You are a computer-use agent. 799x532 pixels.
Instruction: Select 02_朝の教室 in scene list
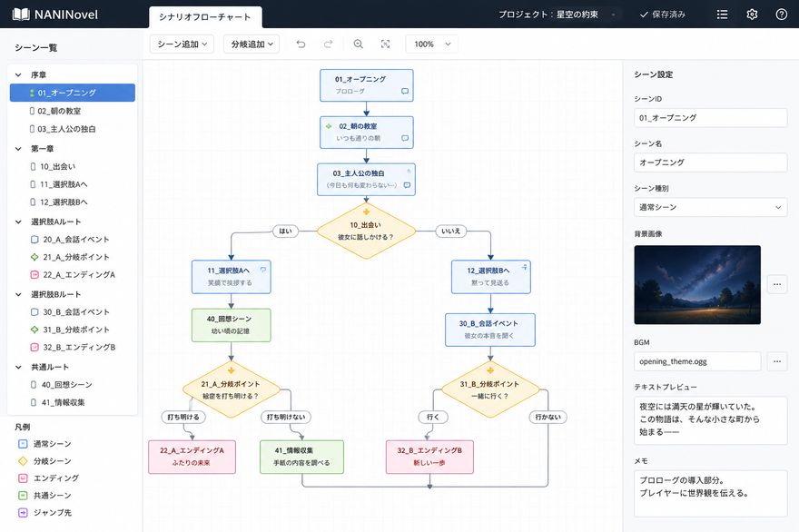click(x=73, y=111)
